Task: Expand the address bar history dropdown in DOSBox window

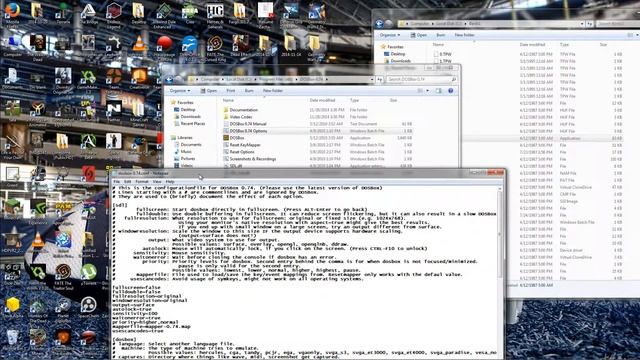Action: coord(371,79)
